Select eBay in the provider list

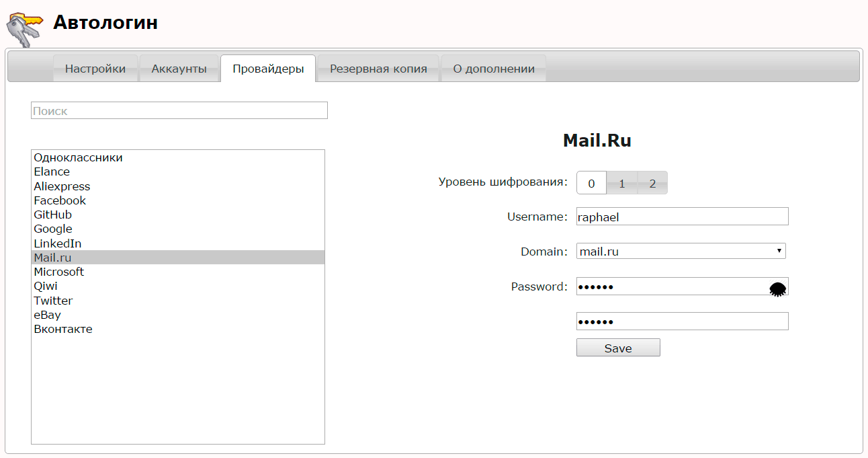pyautogui.click(x=178, y=315)
